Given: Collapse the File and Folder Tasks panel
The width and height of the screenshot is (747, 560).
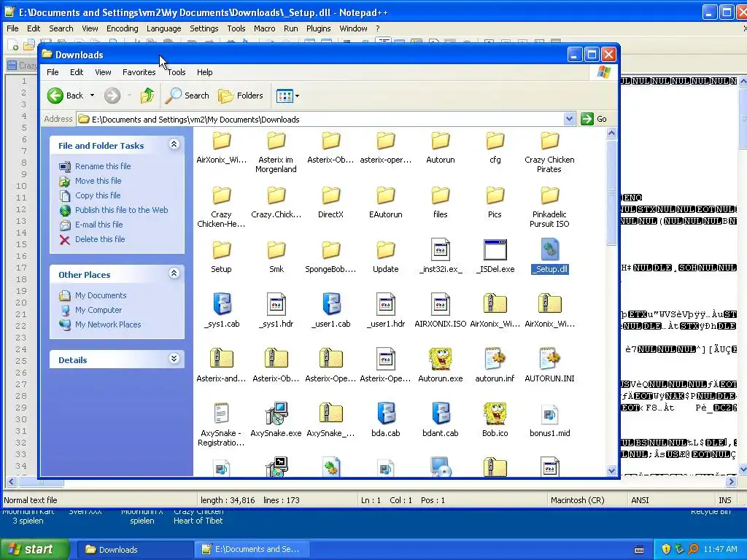Looking at the screenshot, I should [x=174, y=144].
